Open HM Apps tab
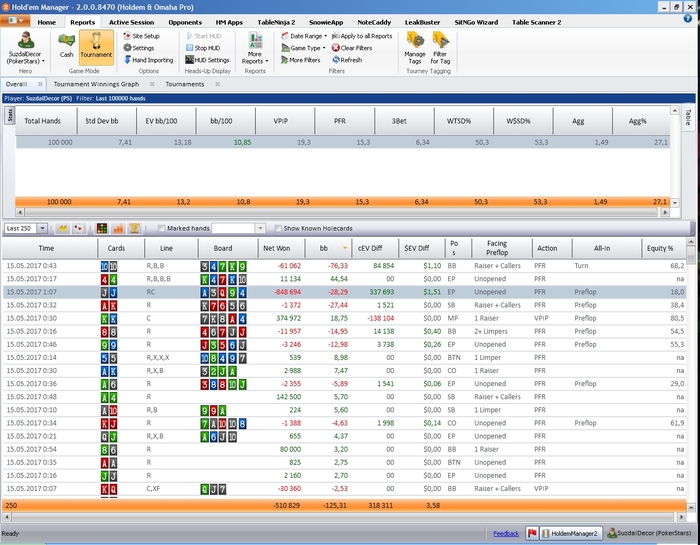700x545 pixels. pos(229,22)
